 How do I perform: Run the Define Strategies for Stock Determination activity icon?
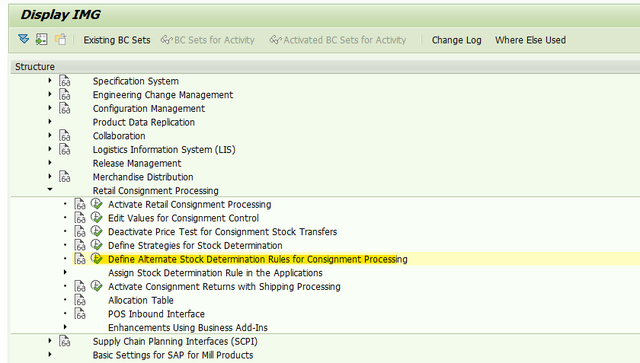[x=97, y=245]
